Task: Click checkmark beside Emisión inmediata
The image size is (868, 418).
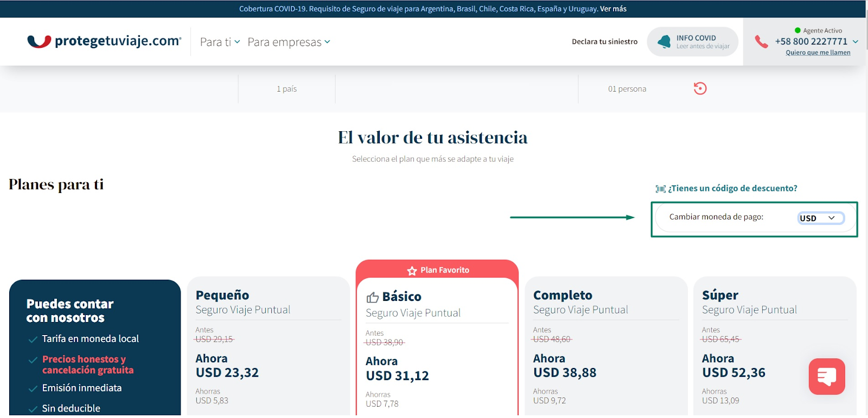Action: [x=33, y=389]
